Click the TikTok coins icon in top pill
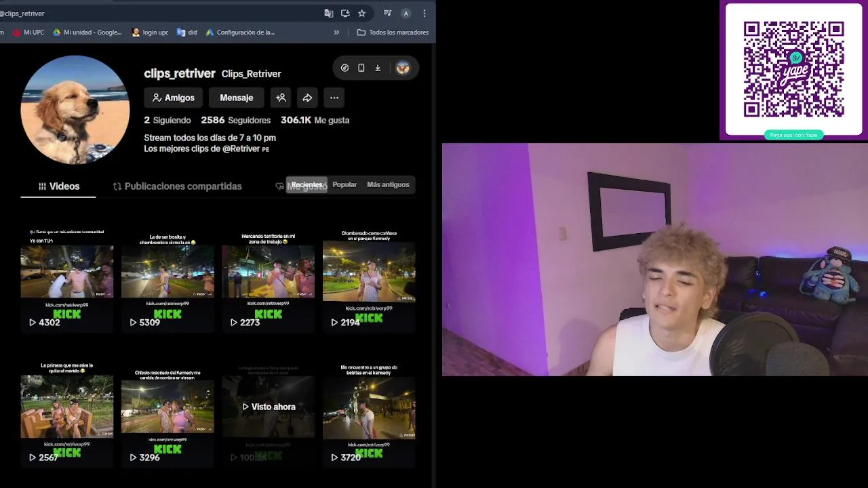 click(x=344, y=68)
